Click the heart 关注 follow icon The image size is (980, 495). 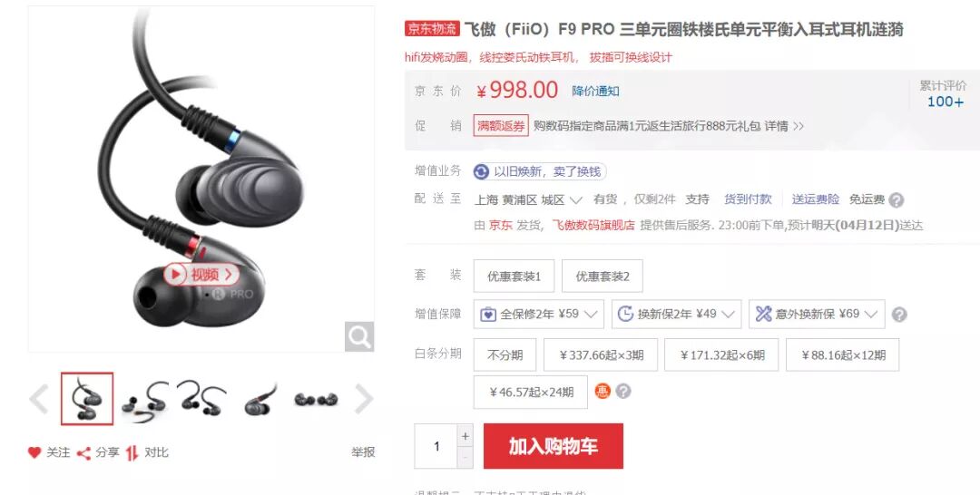tap(34, 452)
